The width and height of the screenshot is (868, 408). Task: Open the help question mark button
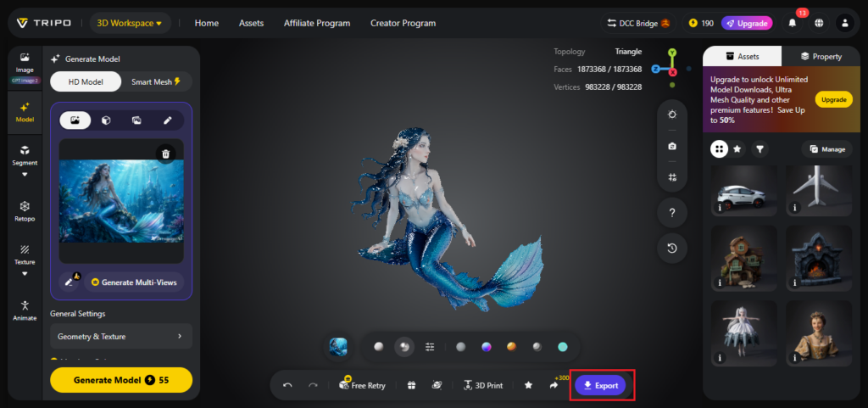(672, 213)
